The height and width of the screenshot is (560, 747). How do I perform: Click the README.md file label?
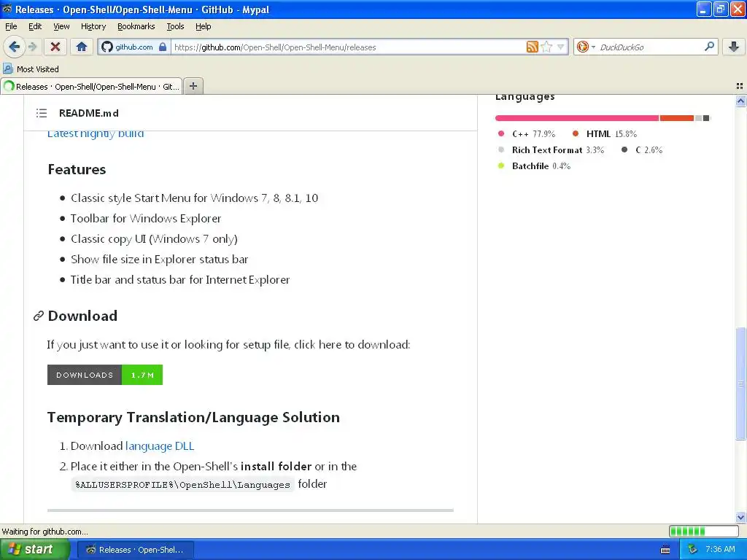pos(88,113)
